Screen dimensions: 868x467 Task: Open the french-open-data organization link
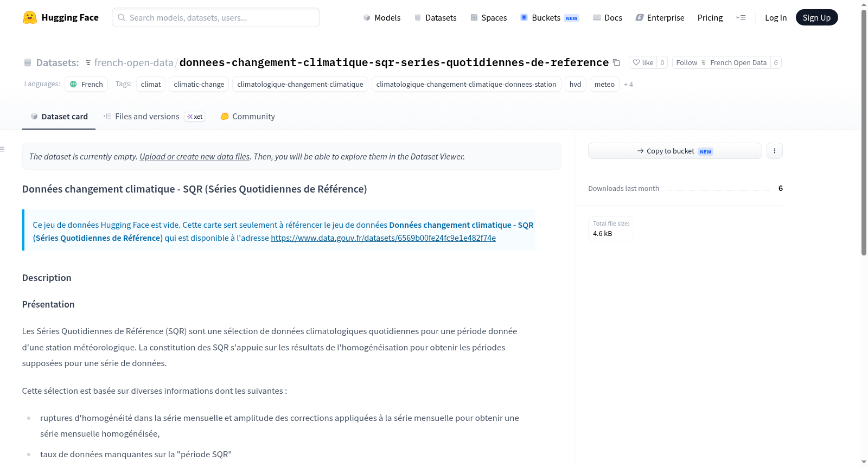tap(133, 63)
